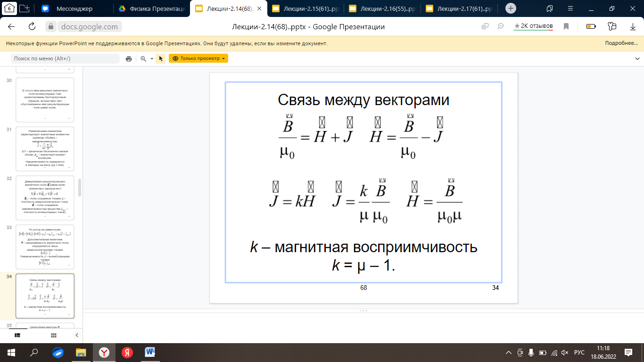Click the text 'k – магнитная восприимчивость'

363,247
